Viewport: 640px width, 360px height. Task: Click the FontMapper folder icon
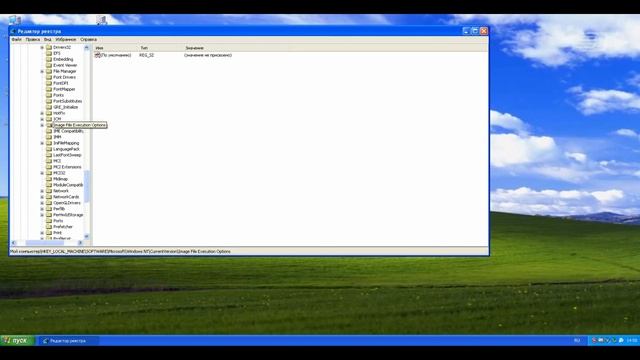(x=49, y=89)
